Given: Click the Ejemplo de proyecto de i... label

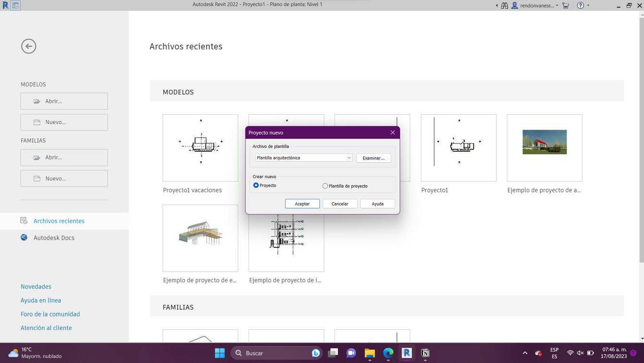Looking at the screenshot, I should click(285, 280).
